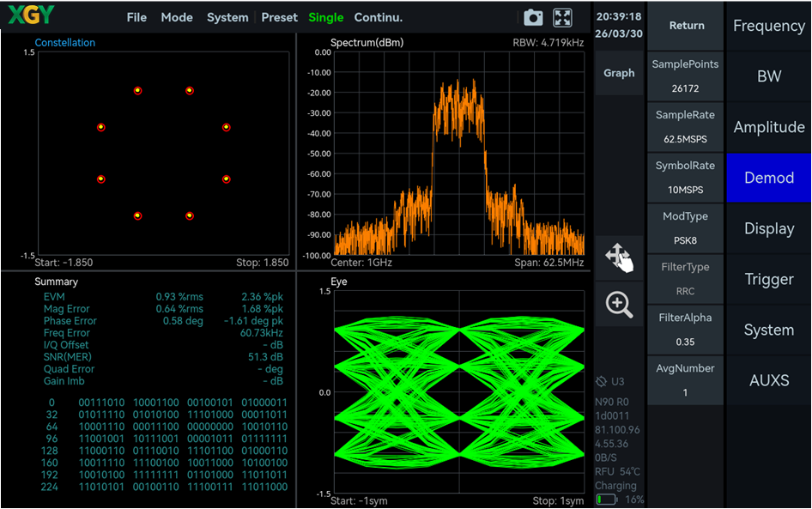This screenshot has height=509, width=812.
Task: Toggle fullscreen with the expand icon
Action: click(x=562, y=18)
